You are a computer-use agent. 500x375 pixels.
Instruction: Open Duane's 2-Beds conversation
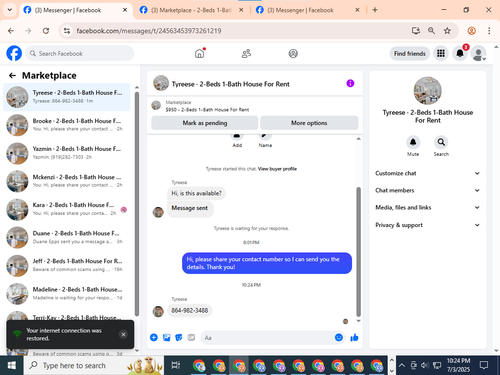[x=67, y=237]
